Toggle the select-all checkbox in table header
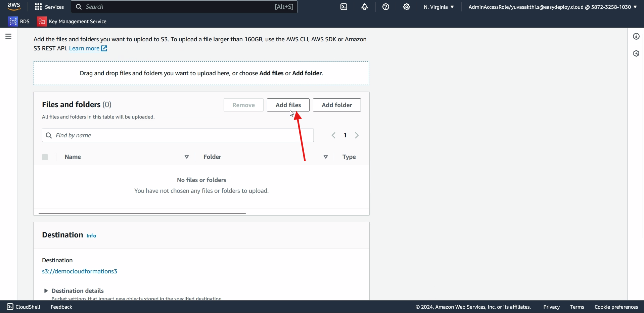 (x=45, y=157)
